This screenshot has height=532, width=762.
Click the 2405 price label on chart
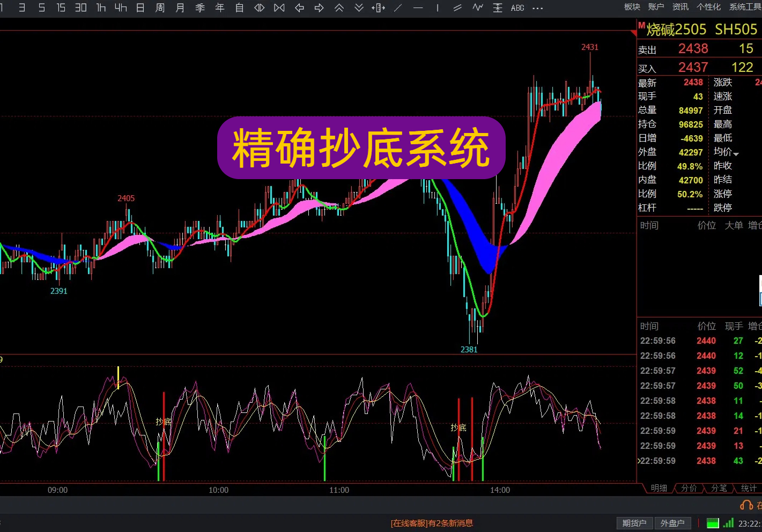126,198
